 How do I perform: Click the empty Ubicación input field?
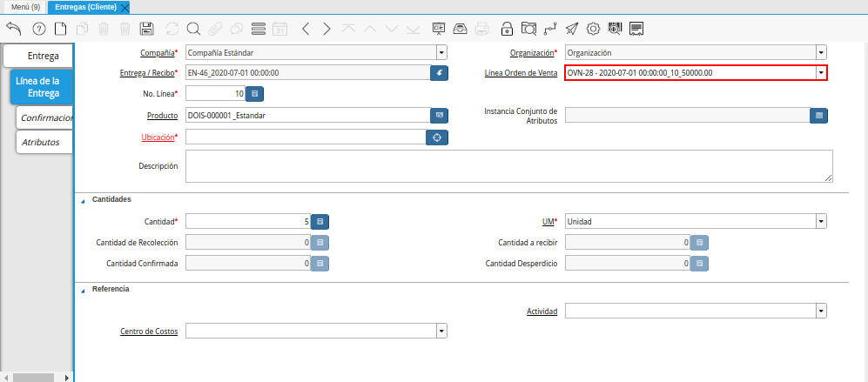click(306, 137)
